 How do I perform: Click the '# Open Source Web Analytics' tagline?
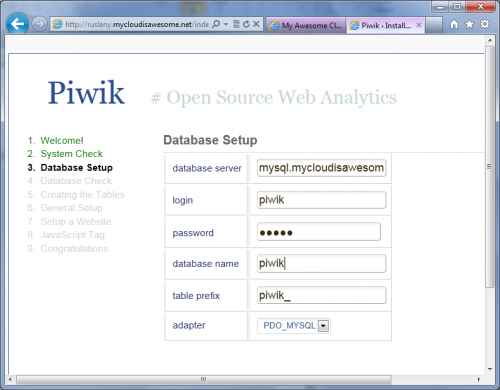tap(274, 97)
